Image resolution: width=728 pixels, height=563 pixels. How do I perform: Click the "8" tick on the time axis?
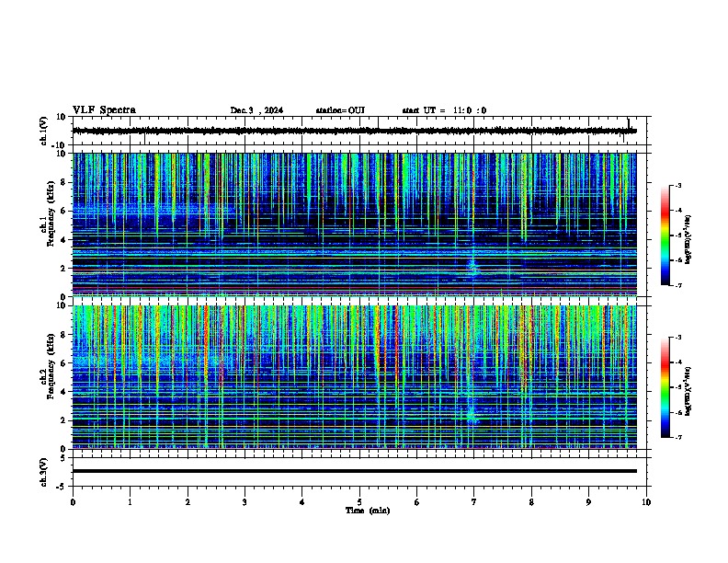pos(531,502)
